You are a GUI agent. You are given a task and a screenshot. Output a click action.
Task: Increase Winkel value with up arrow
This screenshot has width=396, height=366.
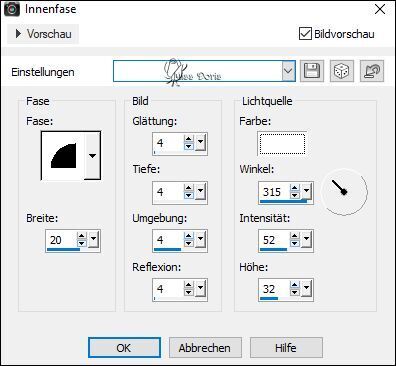click(x=295, y=188)
